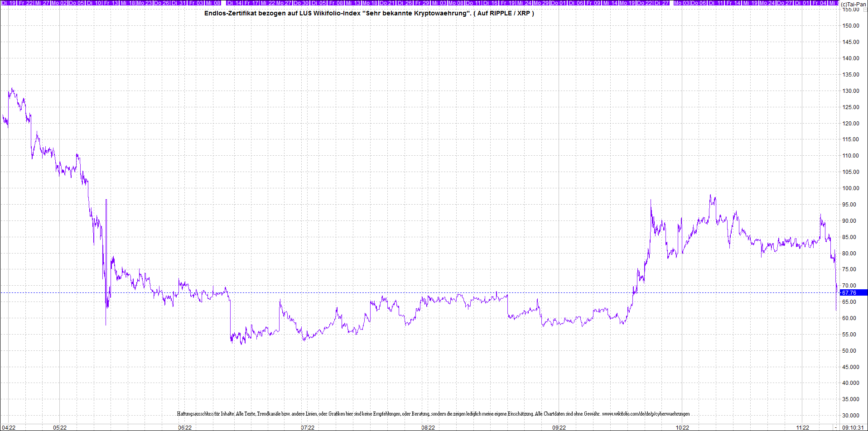Click the 60.00 price axis label

click(x=849, y=318)
